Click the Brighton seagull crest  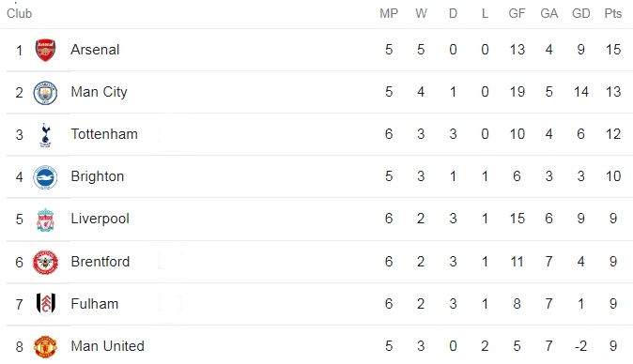tap(45, 177)
